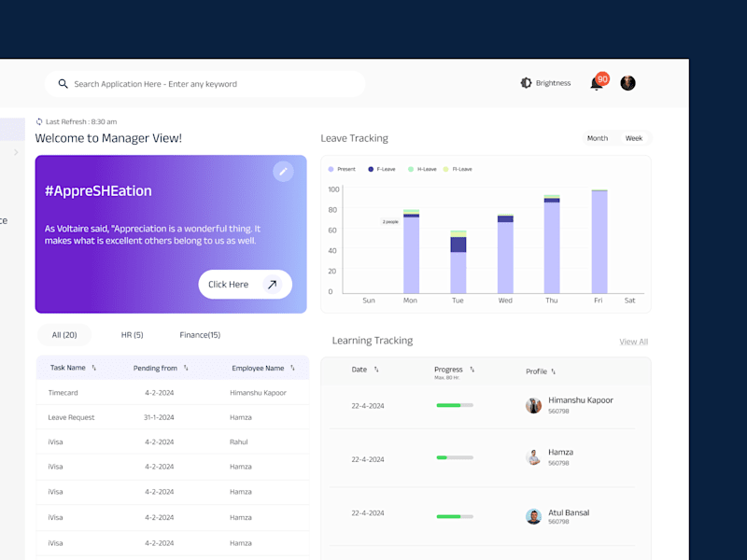
Task: Click the Thu bar in Leave chart
Action: (x=552, y=245)
